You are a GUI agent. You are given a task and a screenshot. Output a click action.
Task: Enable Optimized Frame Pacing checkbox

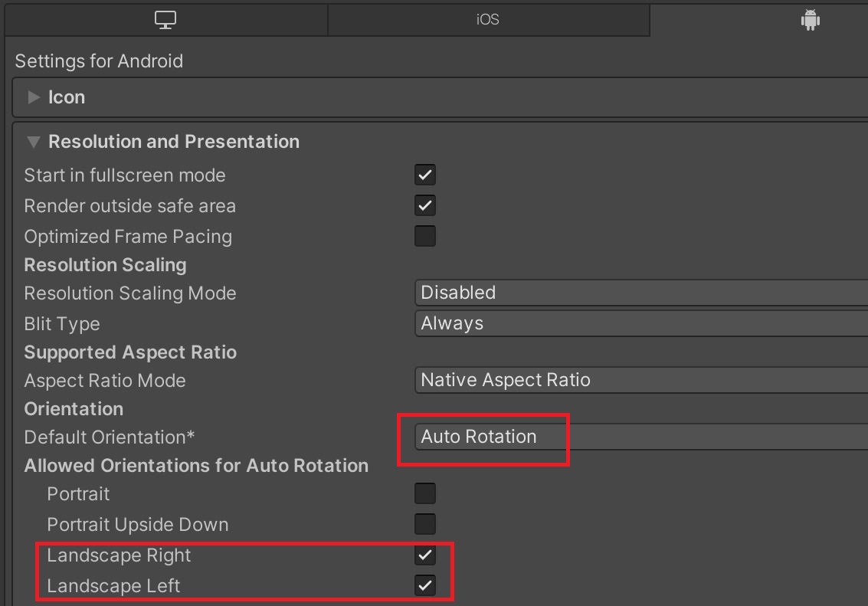click(x=425, y=236)
